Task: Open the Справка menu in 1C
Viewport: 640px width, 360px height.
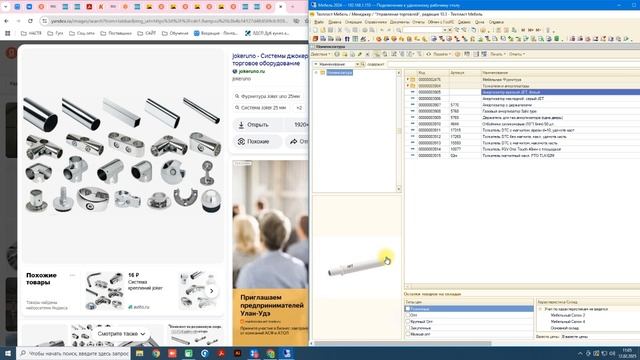Action: (x=496, y=22)
